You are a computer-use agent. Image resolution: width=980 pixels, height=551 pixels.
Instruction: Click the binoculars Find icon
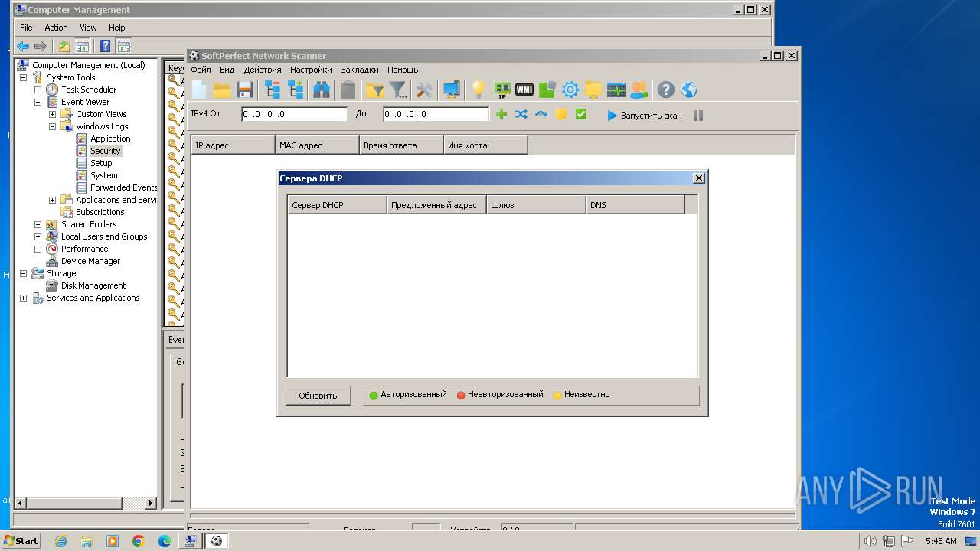[x=322, y=90]
